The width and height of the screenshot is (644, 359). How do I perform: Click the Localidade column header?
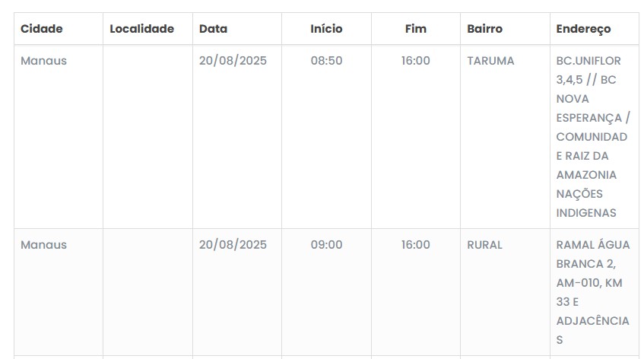click(x=141, y=29)
